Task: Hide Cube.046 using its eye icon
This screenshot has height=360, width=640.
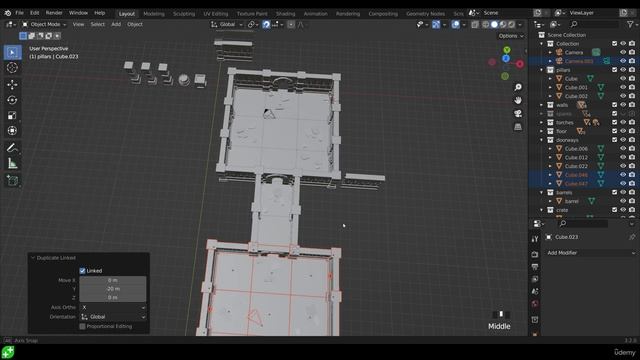Action: [x=623, y=175]
